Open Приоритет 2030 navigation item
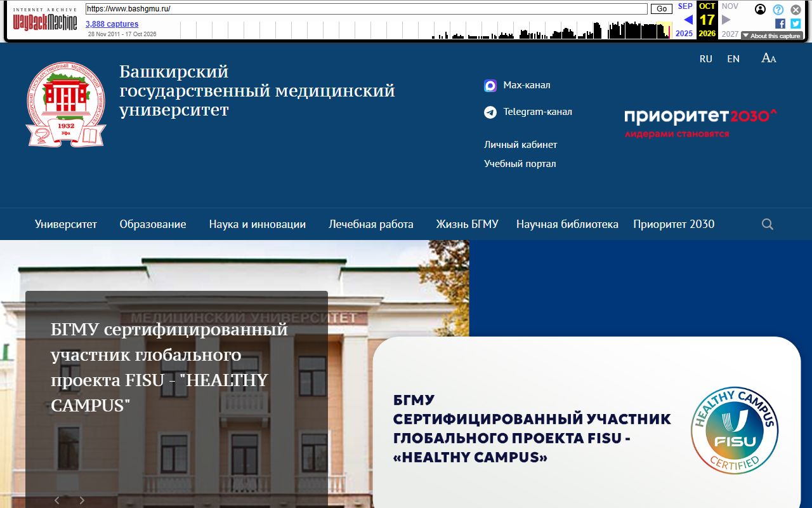This screenshot has height=508, width=812. [674, 224]
